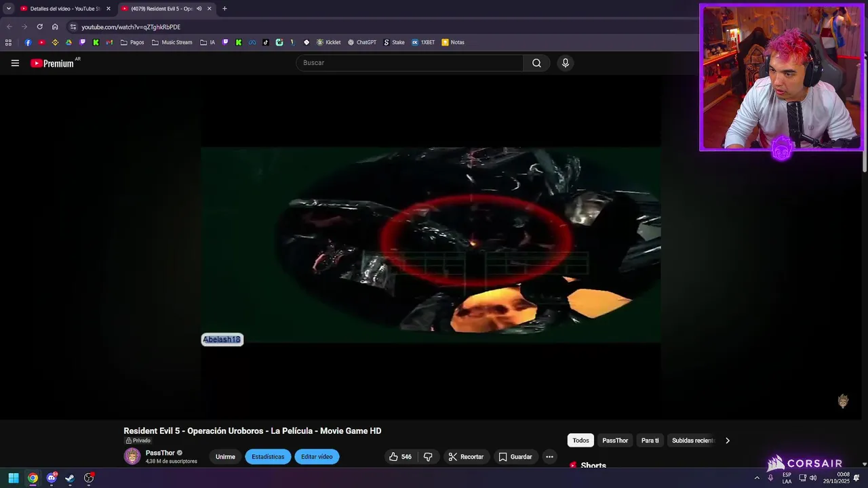Open Chrome from the taskbar
Image resolution: width=868 pixels, height=488 pixels.
click(33, 478)
